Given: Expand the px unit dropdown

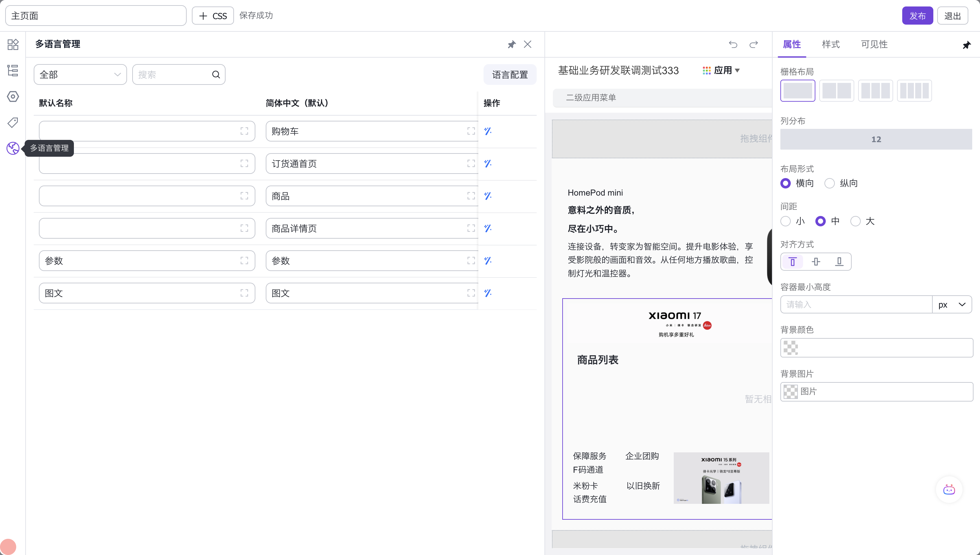Looking at the screenshot, I should tap(952, 305).
